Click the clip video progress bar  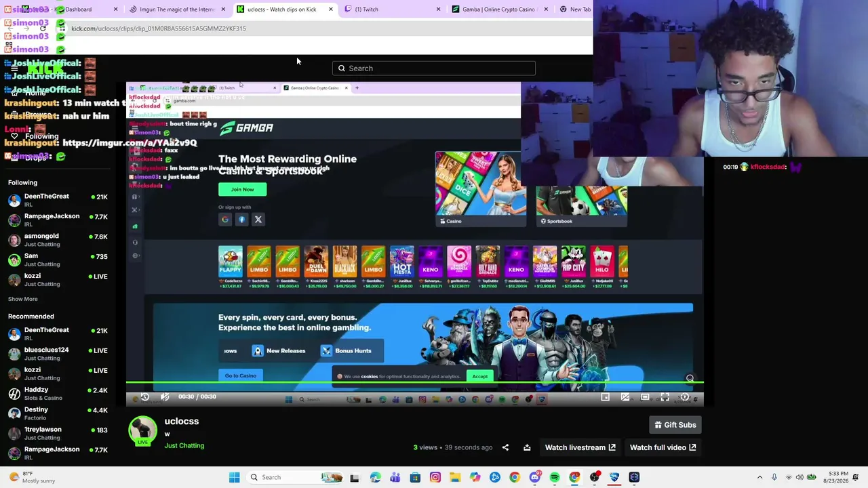(x=415, y=383)
